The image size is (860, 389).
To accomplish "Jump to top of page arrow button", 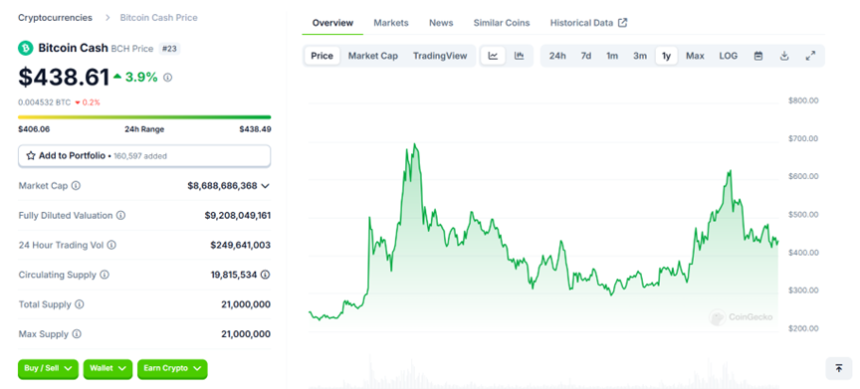I will pos(839,368).
